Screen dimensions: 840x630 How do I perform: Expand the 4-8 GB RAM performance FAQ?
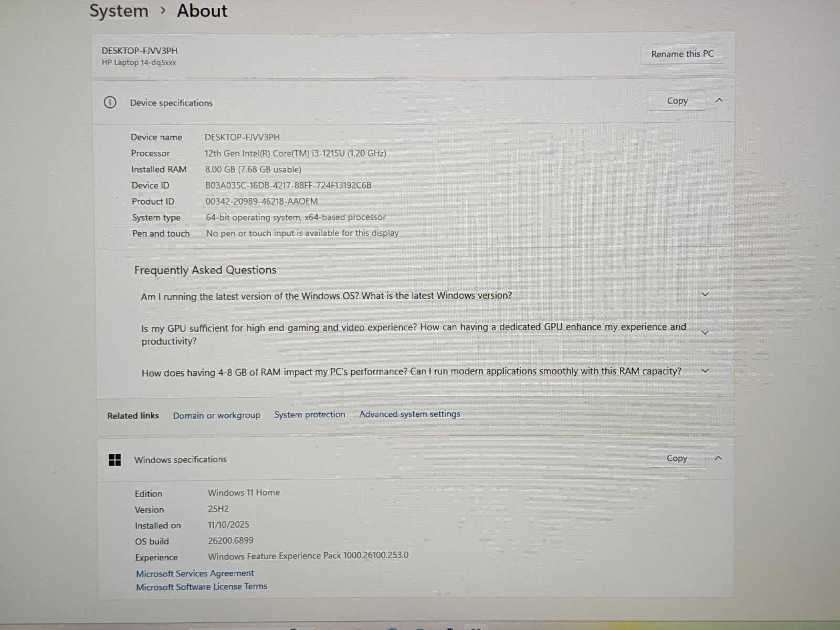tap(705, 371)
